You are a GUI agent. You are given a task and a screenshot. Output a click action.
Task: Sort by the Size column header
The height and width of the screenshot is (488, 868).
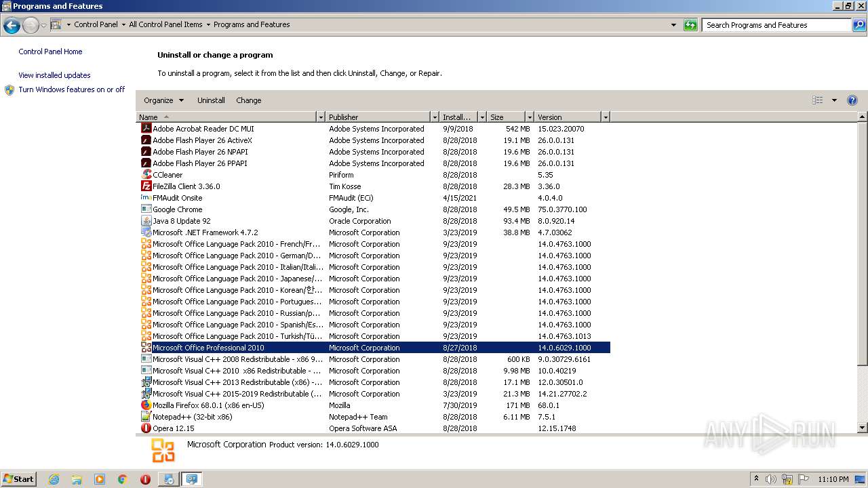coord(506,117)
